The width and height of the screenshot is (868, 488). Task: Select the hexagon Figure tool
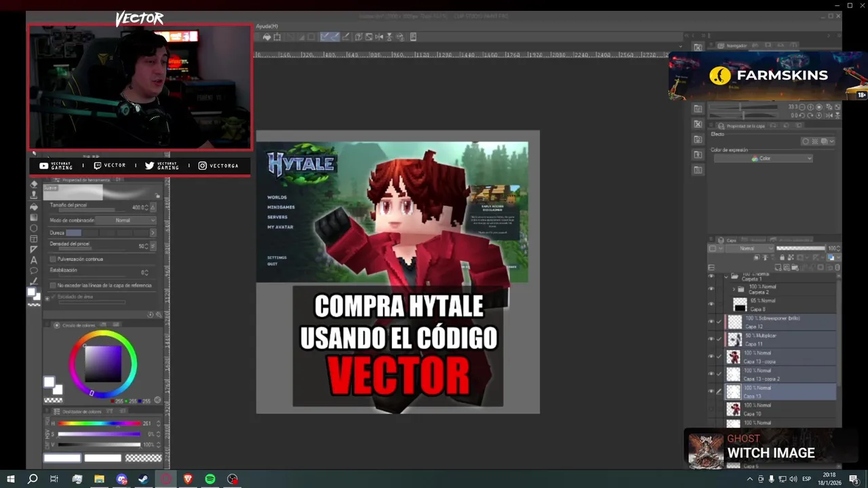click(34, 228)
